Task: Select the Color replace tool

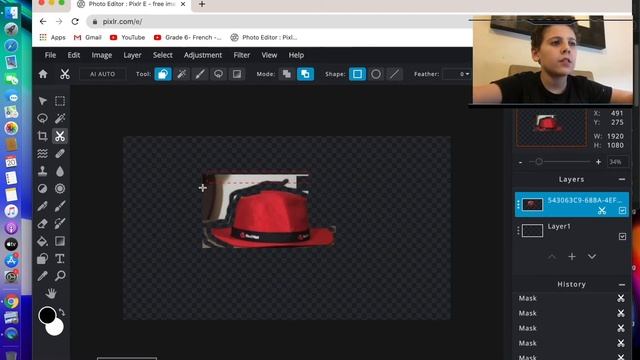Action: coord(60,224)
